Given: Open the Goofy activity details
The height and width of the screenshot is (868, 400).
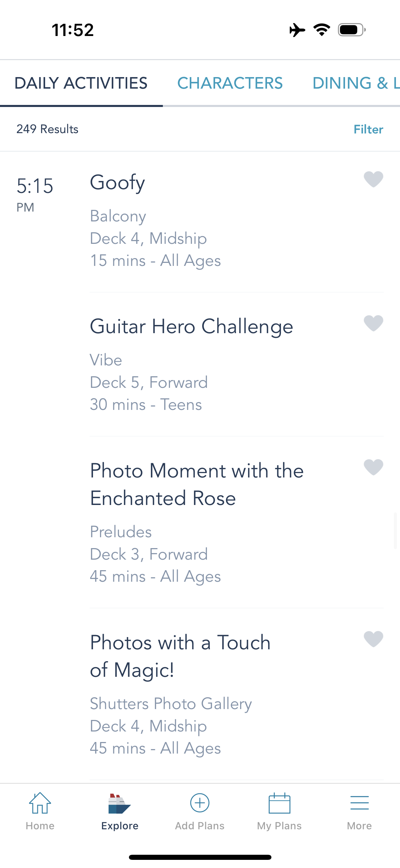Looking at the screenshot, I should (x=117, y=182).
